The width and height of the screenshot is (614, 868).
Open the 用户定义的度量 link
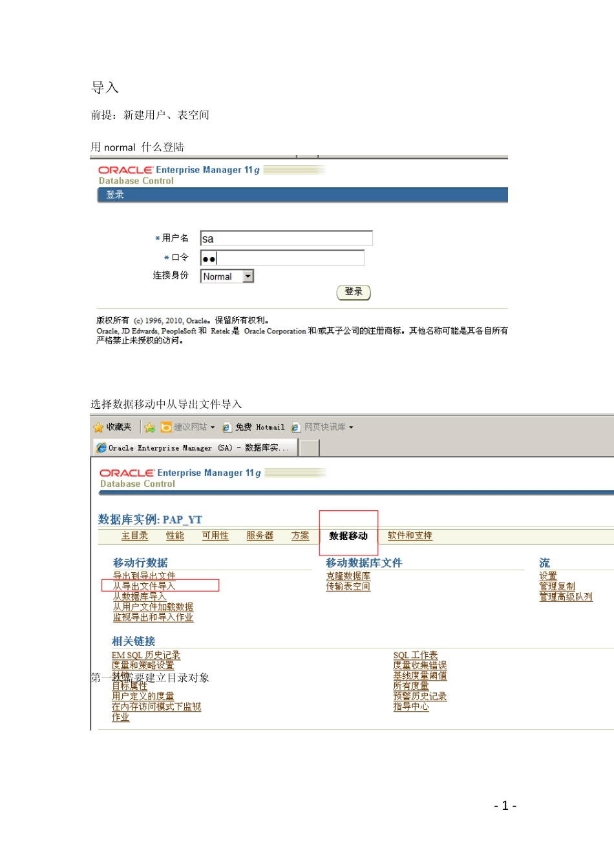[143, 696]
